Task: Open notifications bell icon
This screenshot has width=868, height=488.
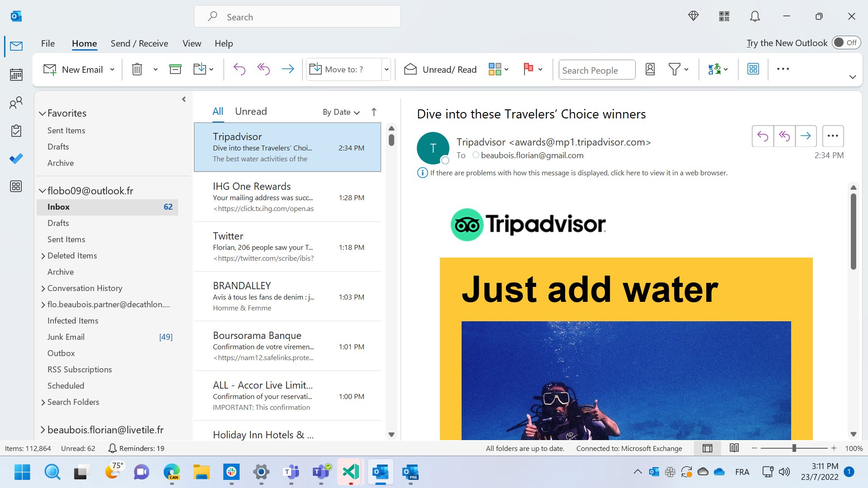Action: (755, 16)
